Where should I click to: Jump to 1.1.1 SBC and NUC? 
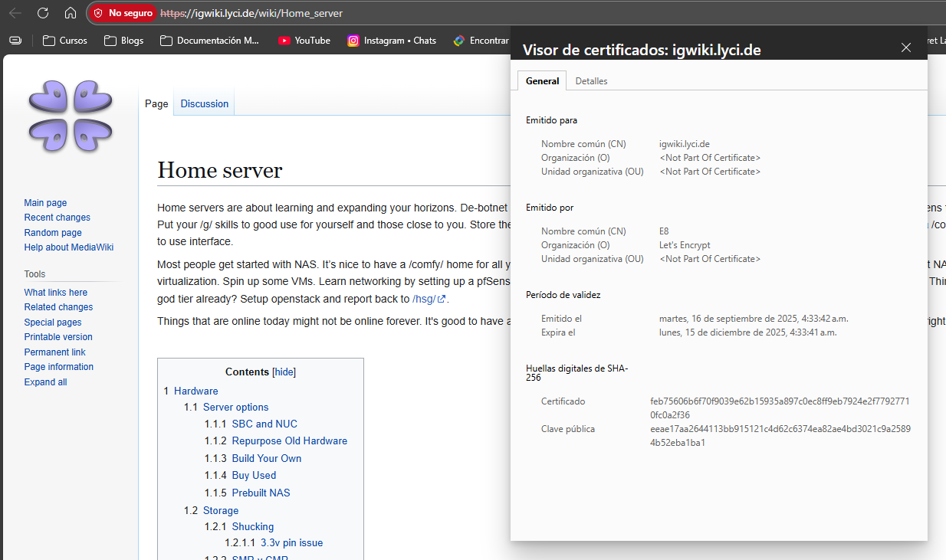click(251, 424)
